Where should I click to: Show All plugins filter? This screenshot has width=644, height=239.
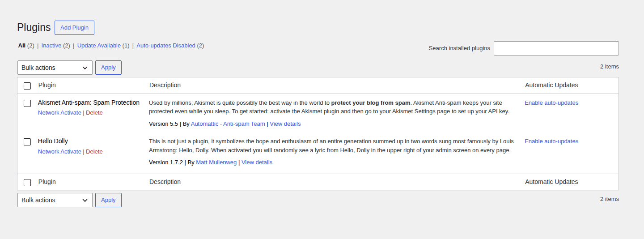point(26,46)
